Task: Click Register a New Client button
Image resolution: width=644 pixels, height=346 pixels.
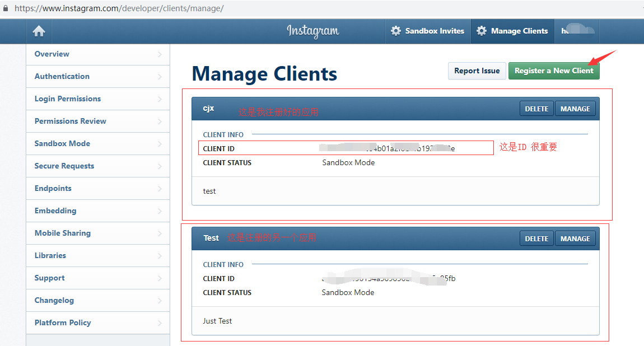Action: (554, 71)
